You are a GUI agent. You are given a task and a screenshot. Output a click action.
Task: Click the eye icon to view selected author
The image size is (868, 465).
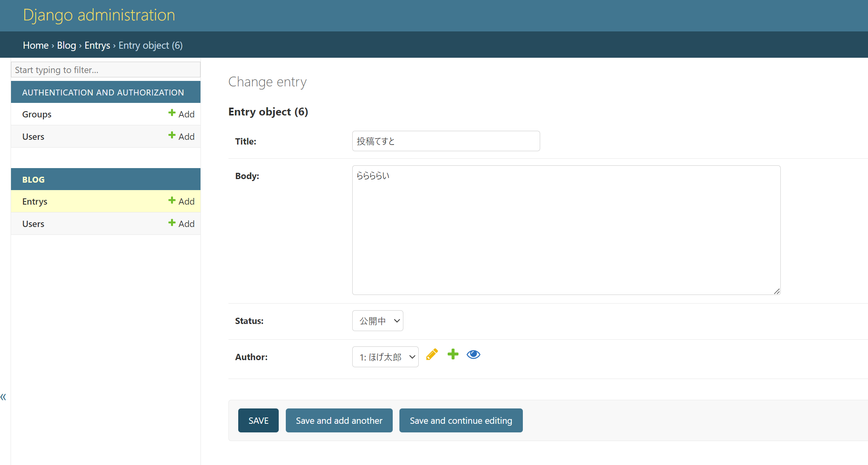click(473, 354)
